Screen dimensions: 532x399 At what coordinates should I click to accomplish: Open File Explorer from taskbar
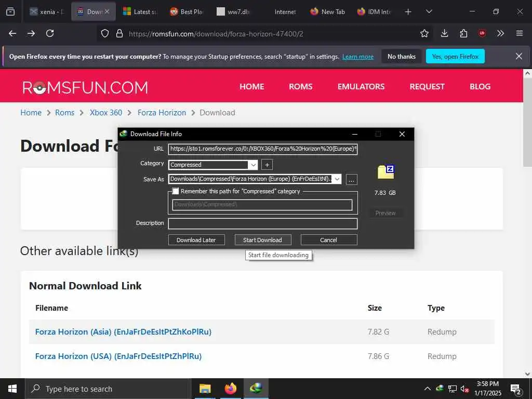point(205,389)
